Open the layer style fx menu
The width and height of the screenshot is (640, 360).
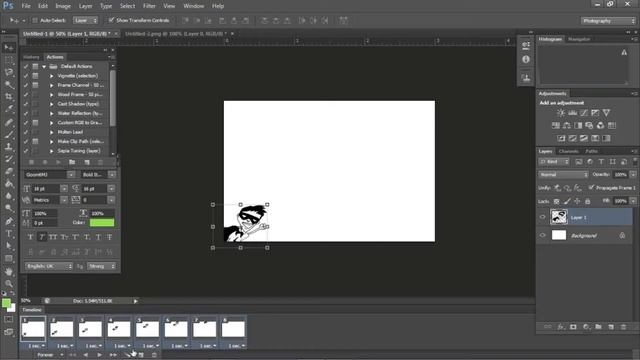point(561,327)
